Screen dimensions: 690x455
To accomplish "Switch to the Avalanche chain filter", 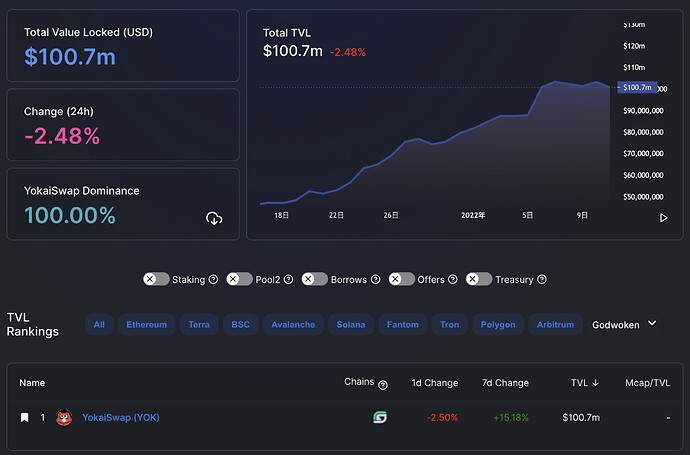I will coord(293,325).
